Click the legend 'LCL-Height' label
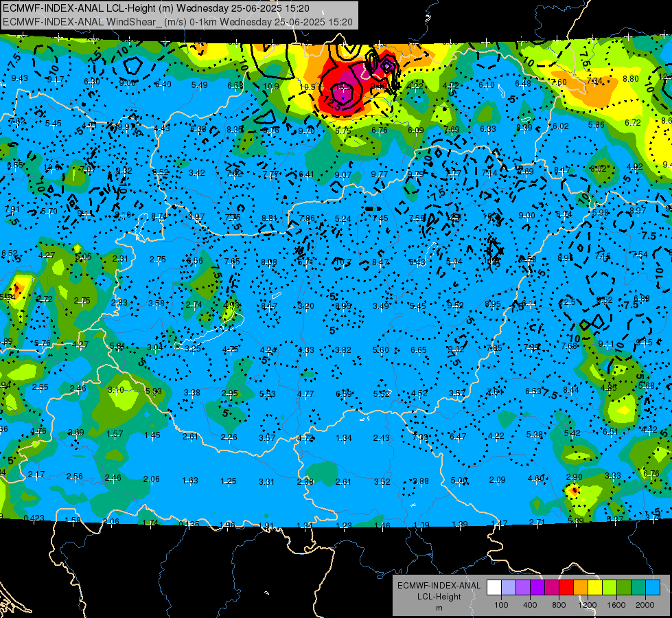This screenshot has height=618, width=672. (439, 597)
